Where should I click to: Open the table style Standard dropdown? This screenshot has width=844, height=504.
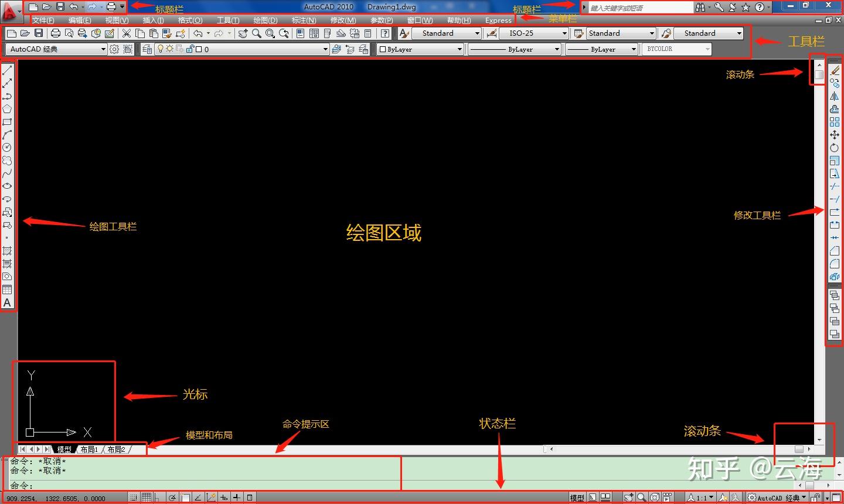tap(621, 33)
